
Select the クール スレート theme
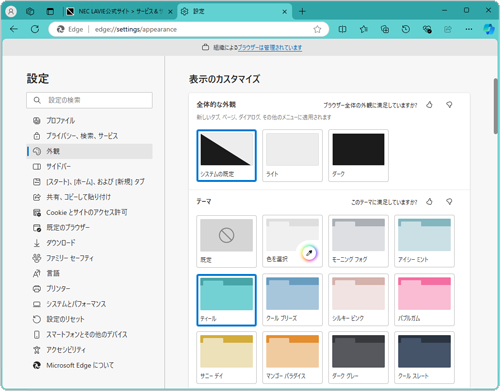424,358
